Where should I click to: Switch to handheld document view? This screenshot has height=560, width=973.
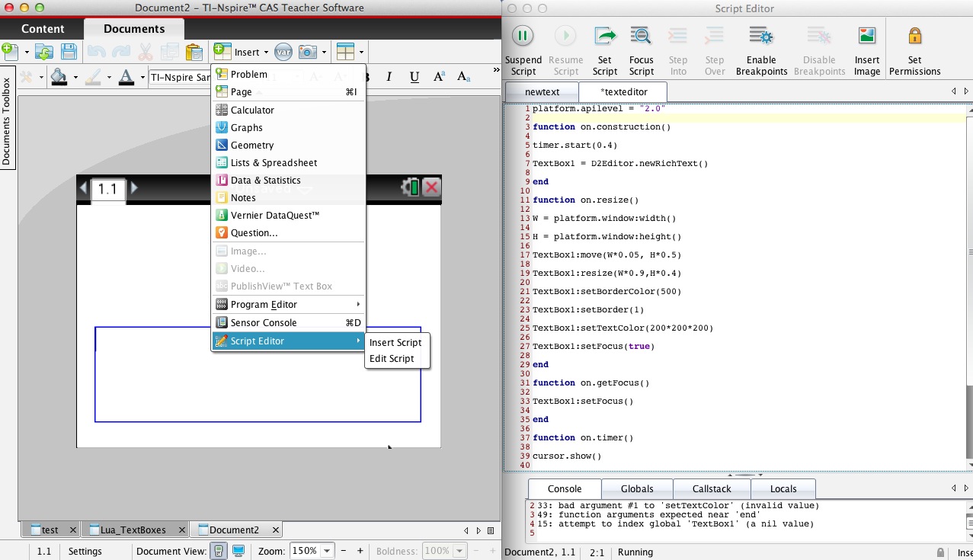(x=219, y=551)
